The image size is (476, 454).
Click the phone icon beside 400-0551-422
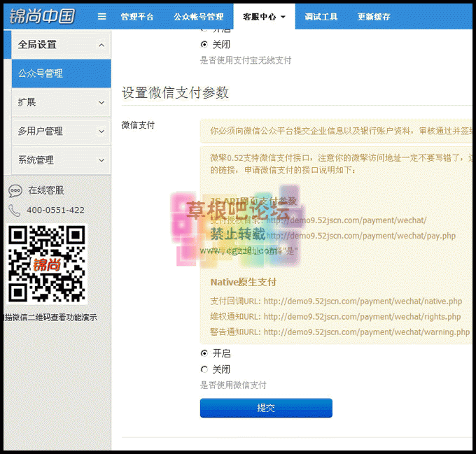[x=15, y=210]
